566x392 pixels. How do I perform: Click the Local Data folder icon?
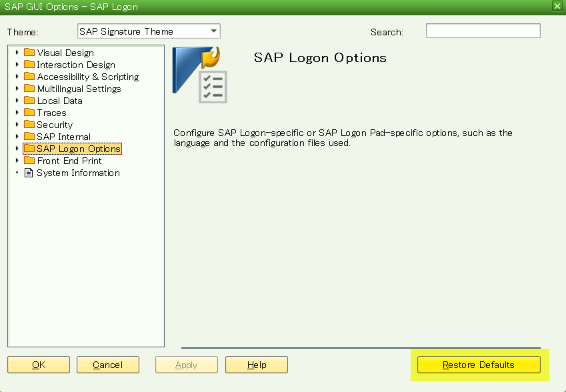point(29,101)
